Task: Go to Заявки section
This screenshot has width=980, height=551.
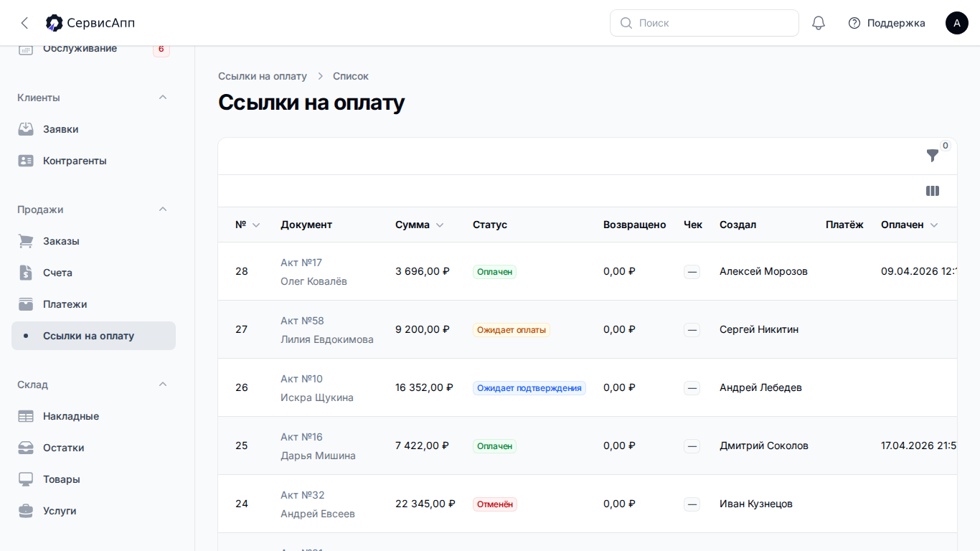Action: [93, 129]
